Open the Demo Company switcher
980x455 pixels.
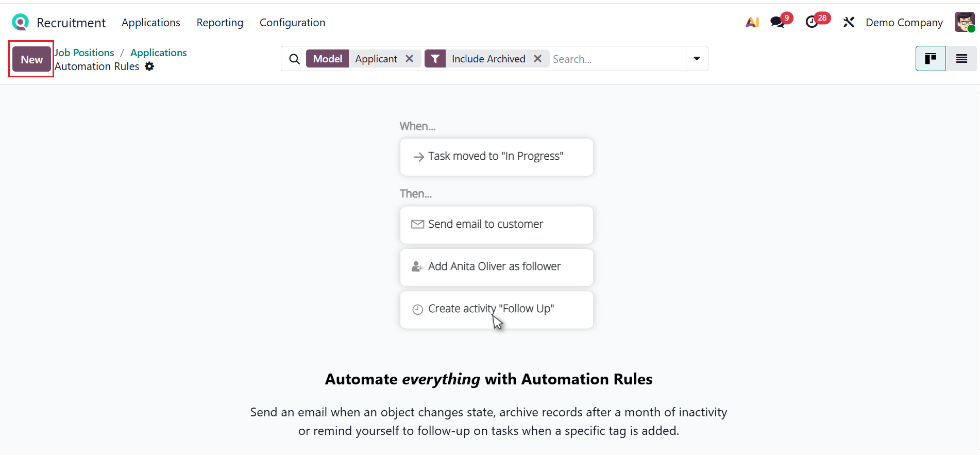[904, 23]
